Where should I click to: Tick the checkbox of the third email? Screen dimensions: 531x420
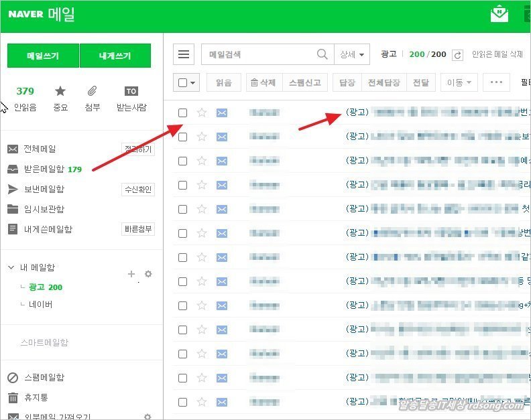point(182,161)
